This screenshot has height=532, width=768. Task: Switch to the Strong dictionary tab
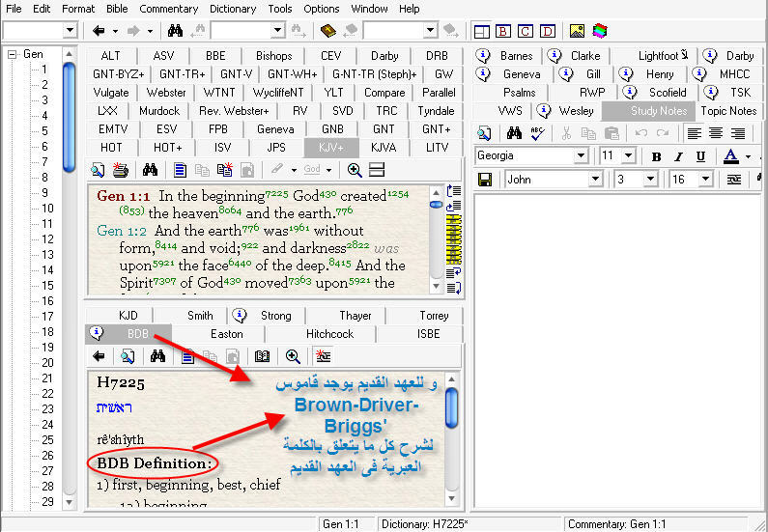267,316
